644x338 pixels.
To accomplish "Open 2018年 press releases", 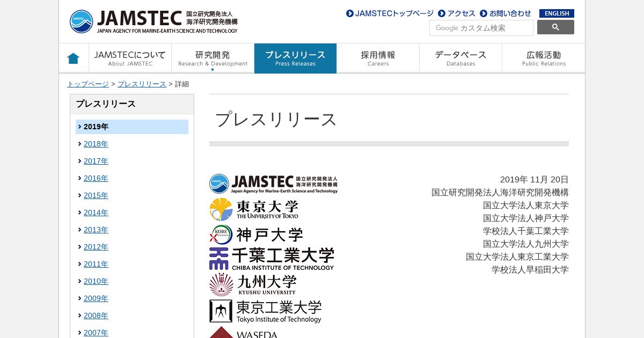I will pyautogui.click(x=96, y=144).
